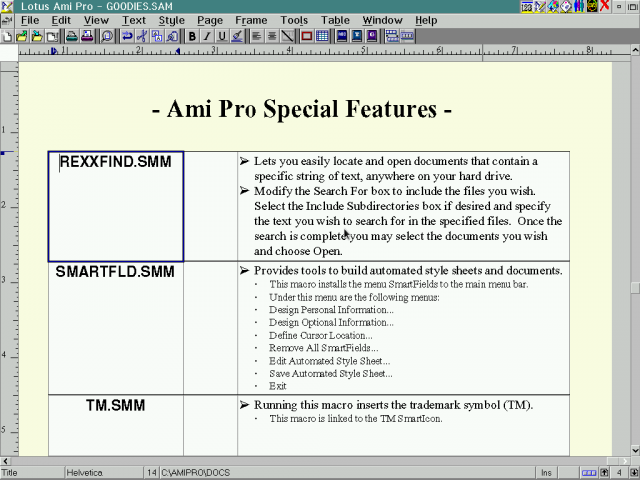Print with the green printer SmartIcon

click(72, 36)
